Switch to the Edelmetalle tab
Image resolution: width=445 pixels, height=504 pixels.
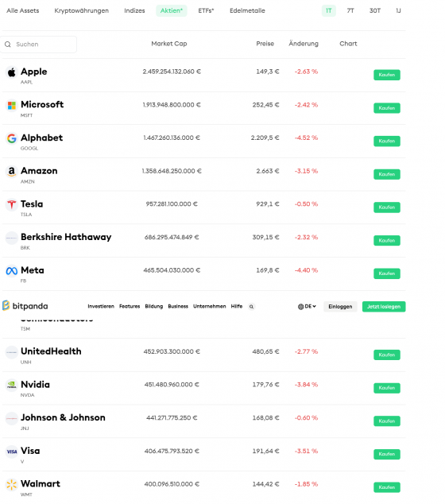[247, 10]
